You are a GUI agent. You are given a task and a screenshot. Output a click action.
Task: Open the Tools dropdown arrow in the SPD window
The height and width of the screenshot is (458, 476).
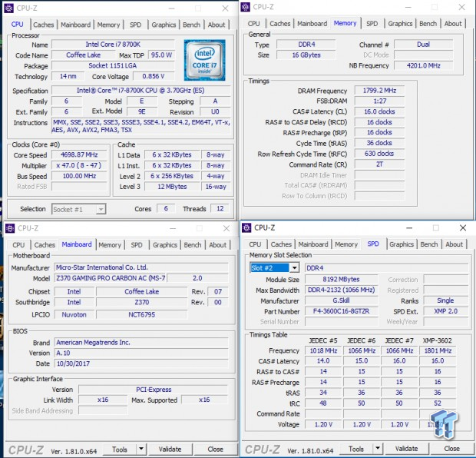[377, 448]
